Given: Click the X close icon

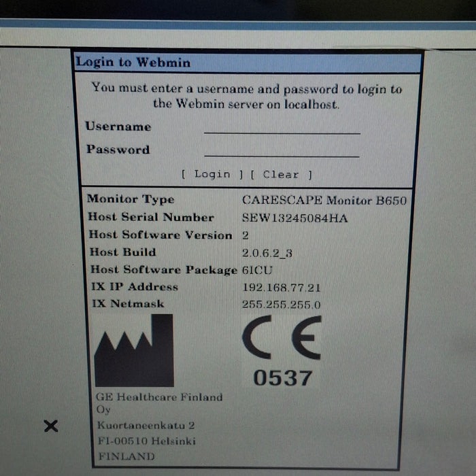Looking at the screenshot, I should (x=51, y=426).
